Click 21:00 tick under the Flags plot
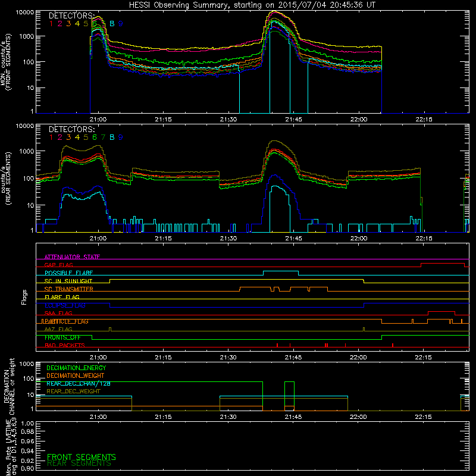This screenshot has width=476, height=476. click(98, 358)
